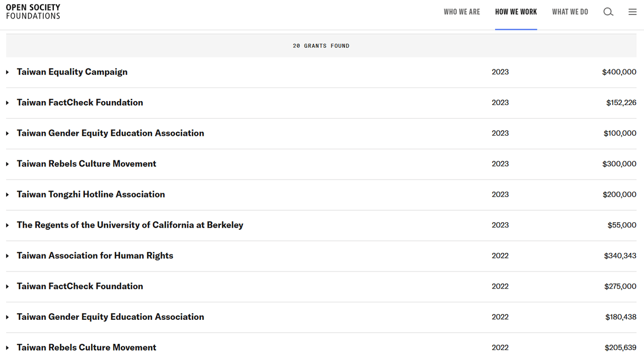Screen dimensions: 644x357
Task: Expand 2023 Taiwan Gender Equity Education arrow
Action: click(x=8, y=134)
